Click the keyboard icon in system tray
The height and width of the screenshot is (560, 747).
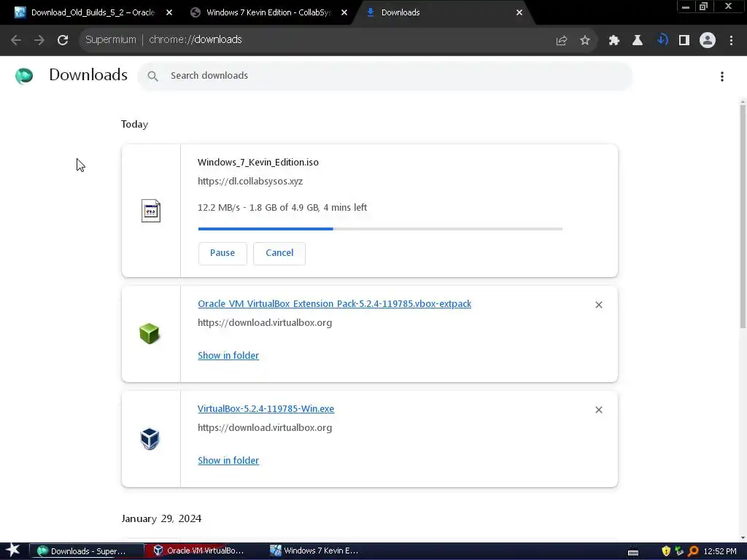coord(633,552)
